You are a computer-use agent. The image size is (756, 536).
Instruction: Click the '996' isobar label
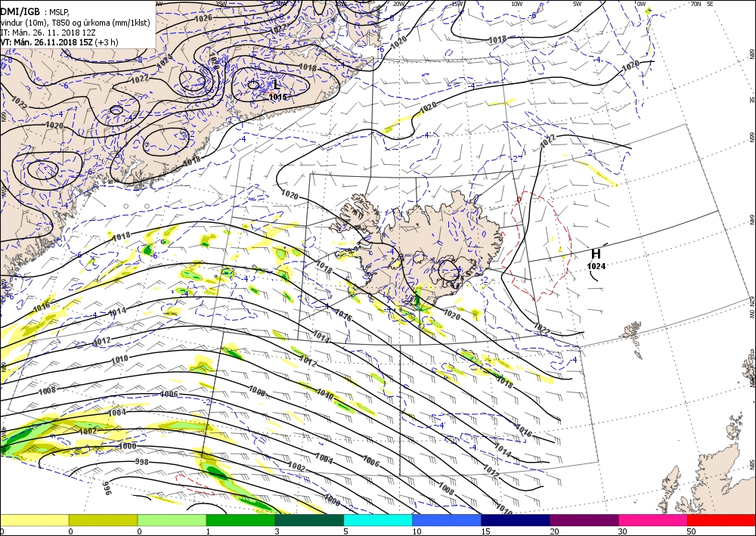[107, 488]
